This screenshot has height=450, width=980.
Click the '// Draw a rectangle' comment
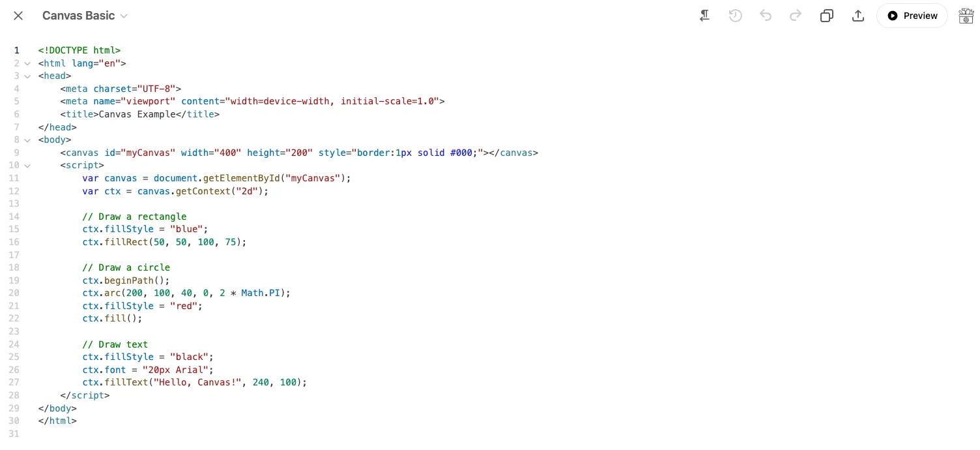(134, 217)
